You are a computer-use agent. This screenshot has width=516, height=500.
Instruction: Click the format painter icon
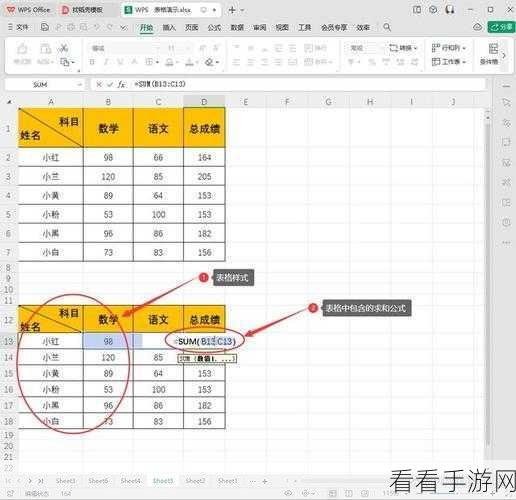[x=22, y=49]
